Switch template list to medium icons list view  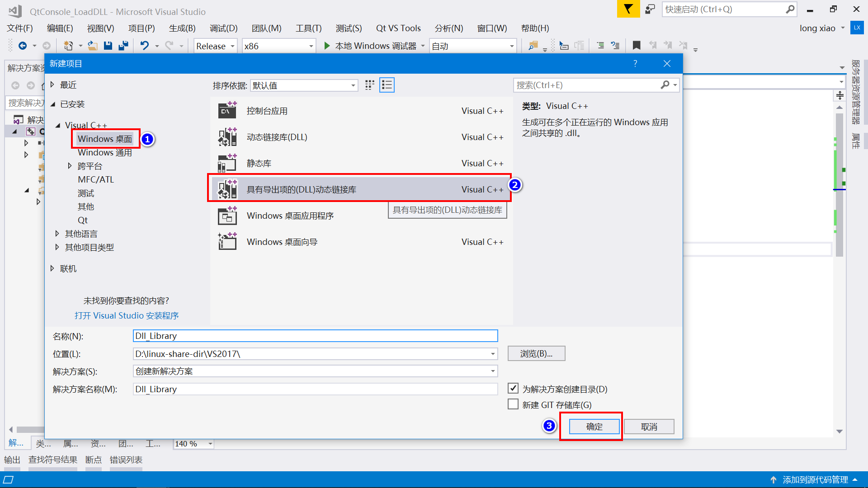point(387,85)
